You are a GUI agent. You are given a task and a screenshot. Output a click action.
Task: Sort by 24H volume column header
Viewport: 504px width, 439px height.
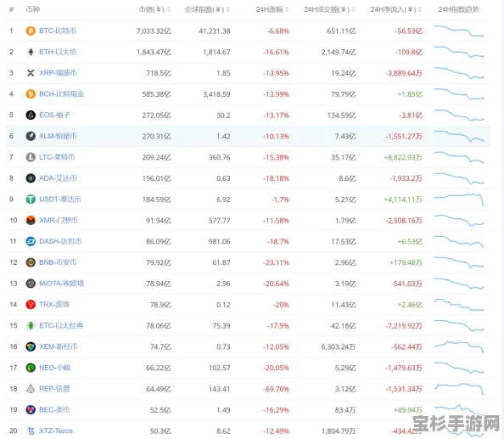click(329, 9)
